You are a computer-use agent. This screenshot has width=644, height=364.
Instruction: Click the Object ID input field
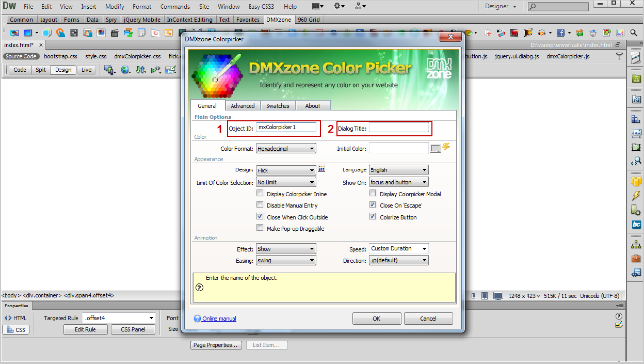coord(286,127)
